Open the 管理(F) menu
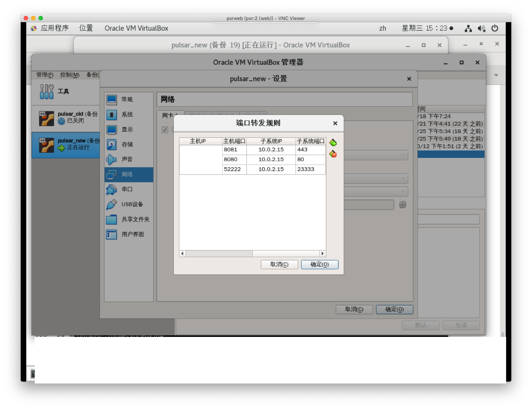 [x=45, y=75]
